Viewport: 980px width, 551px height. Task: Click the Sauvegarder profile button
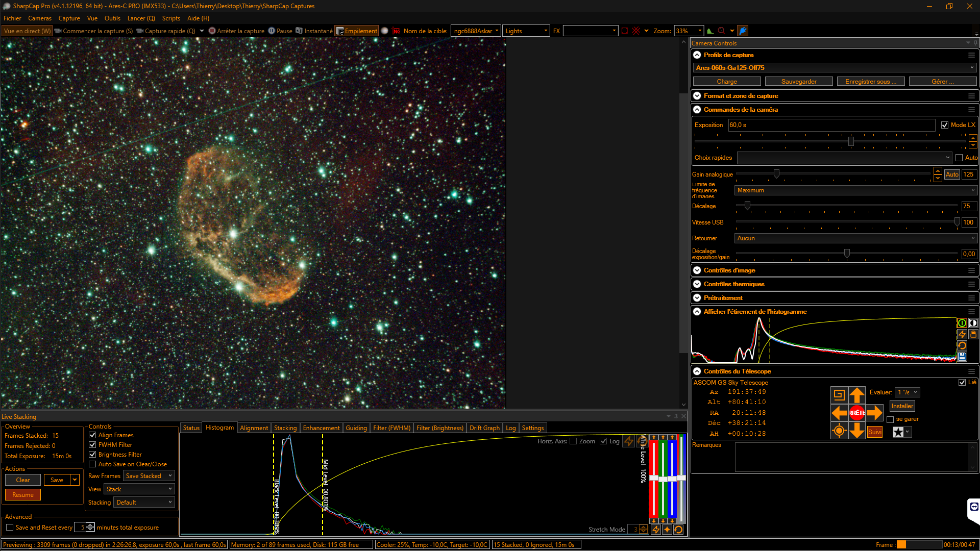(x=798, y=82)
